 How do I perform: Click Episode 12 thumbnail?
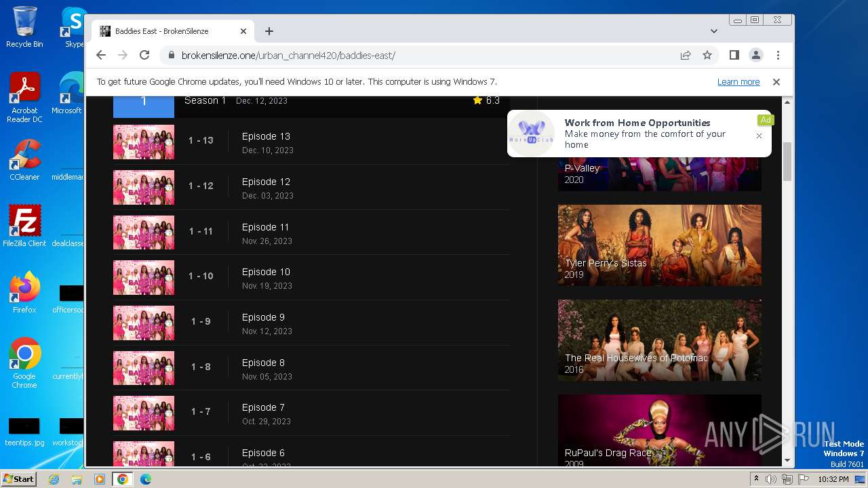[144, 187]
